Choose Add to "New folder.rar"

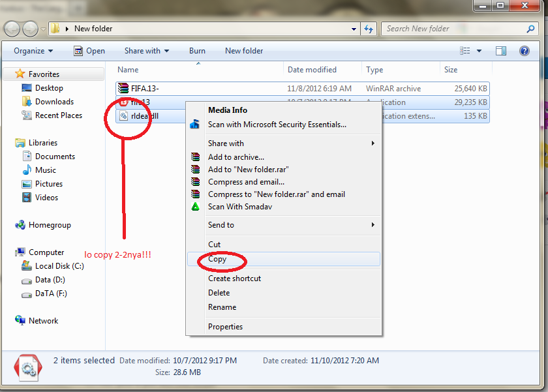(283, 170)
